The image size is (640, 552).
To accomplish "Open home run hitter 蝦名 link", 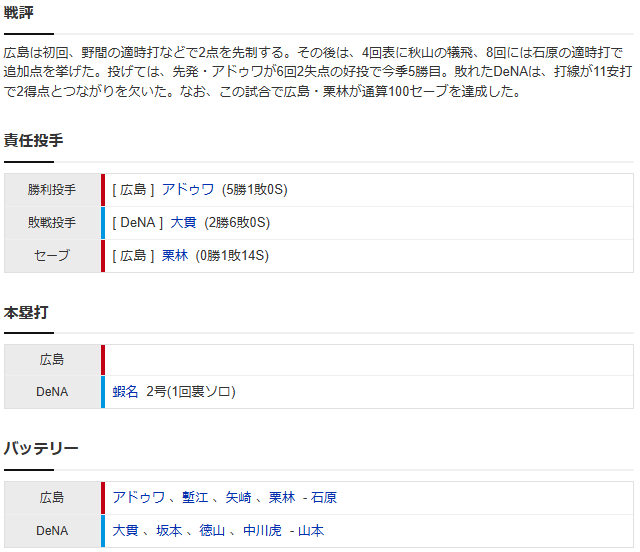I will 125,392.
